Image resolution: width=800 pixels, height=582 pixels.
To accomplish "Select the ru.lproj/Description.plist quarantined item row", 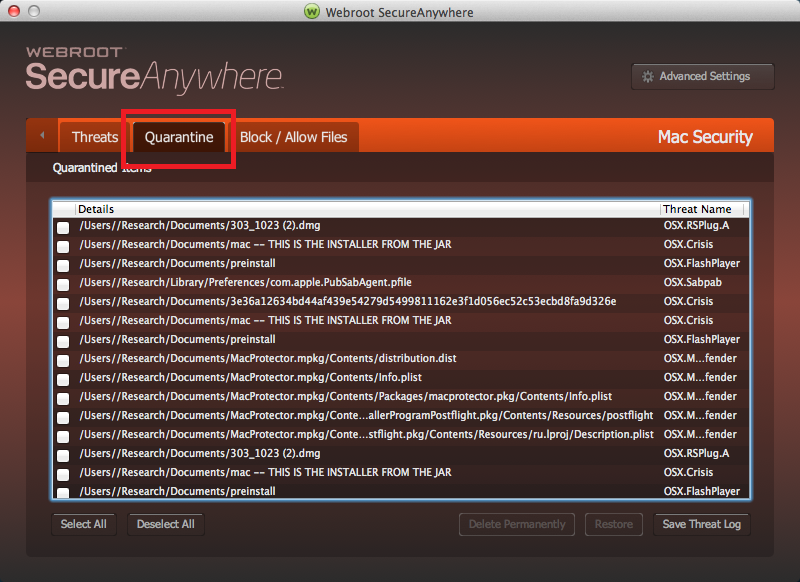I will click(x=401, y=435).
